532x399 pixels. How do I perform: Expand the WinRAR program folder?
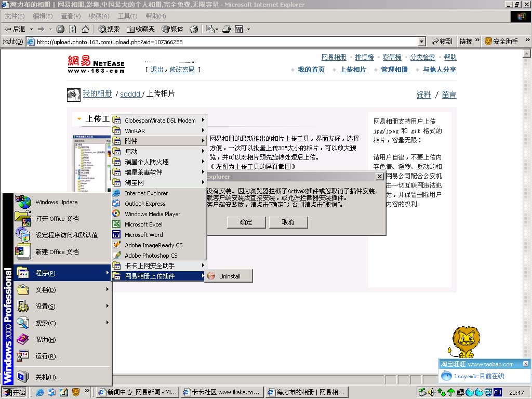click(x=159, y=130)
